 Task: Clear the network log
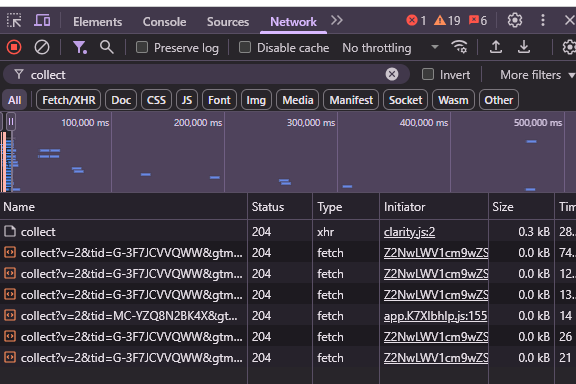click(x=42, y=47)
